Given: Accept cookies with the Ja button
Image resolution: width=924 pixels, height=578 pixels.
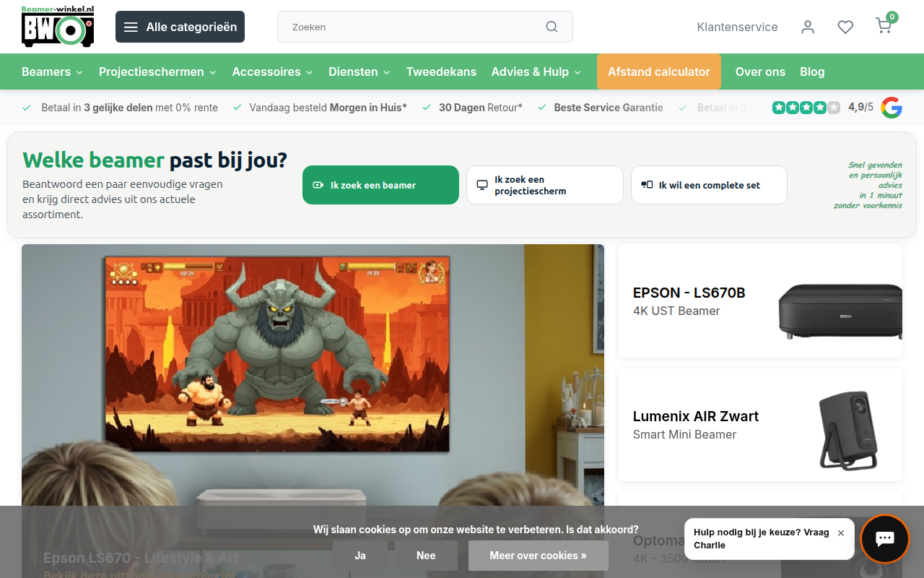Looking at the screenshot, I should [360, 556].
